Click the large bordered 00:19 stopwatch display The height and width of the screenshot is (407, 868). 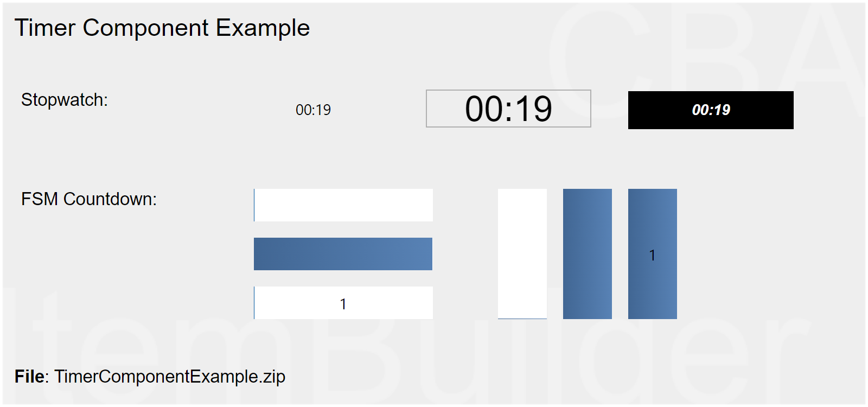click(508, 109)
